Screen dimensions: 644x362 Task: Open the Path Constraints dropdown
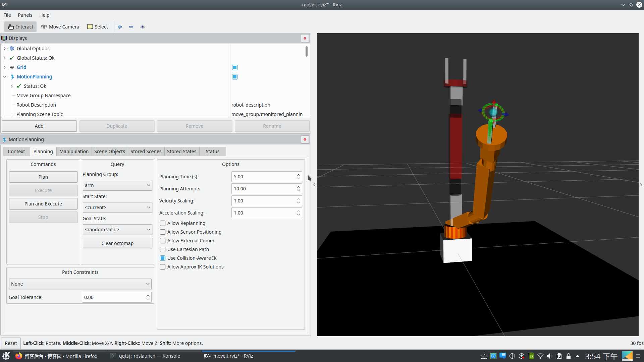coord(80,284)
